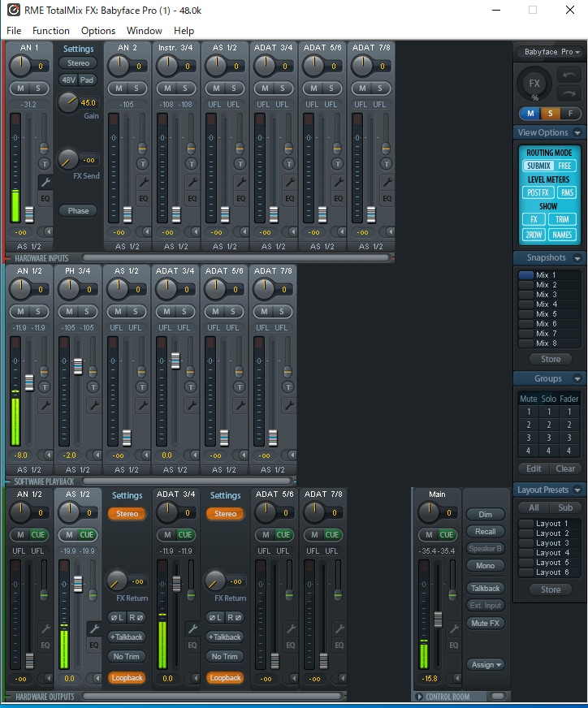588x708 pixels.
Task: Click left phase invert button on AS 1/2 output
Action: point(117,617)
